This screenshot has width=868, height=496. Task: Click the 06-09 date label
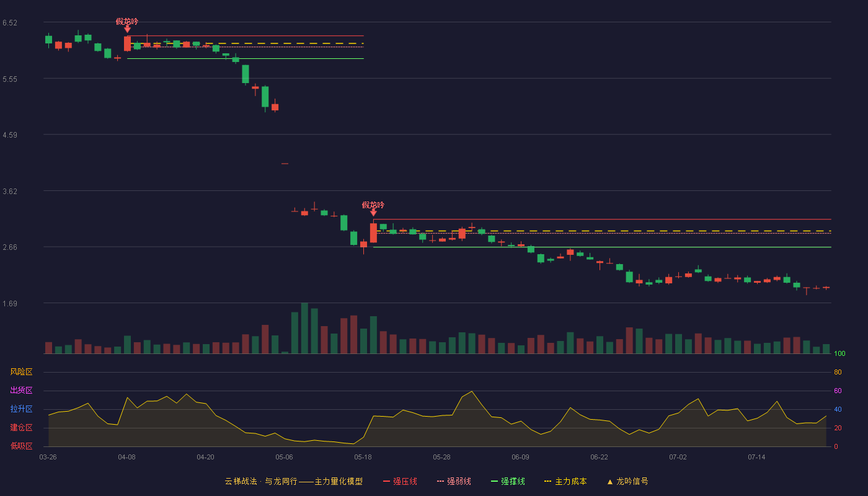click(x=520, y=457)
